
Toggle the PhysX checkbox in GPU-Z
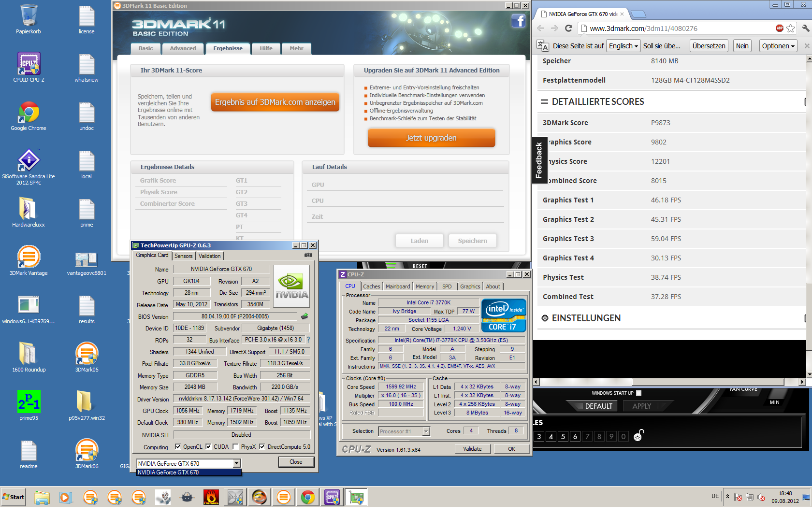(235, 446)
